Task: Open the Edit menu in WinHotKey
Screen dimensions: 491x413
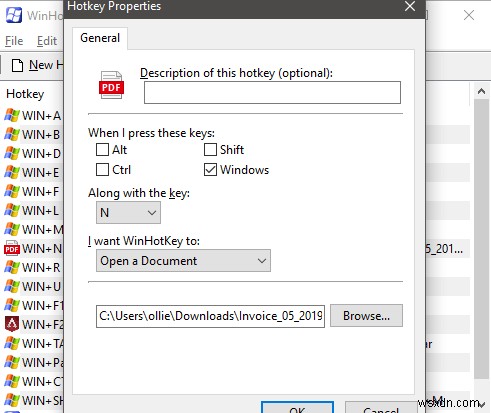Action: pos(47,41)
